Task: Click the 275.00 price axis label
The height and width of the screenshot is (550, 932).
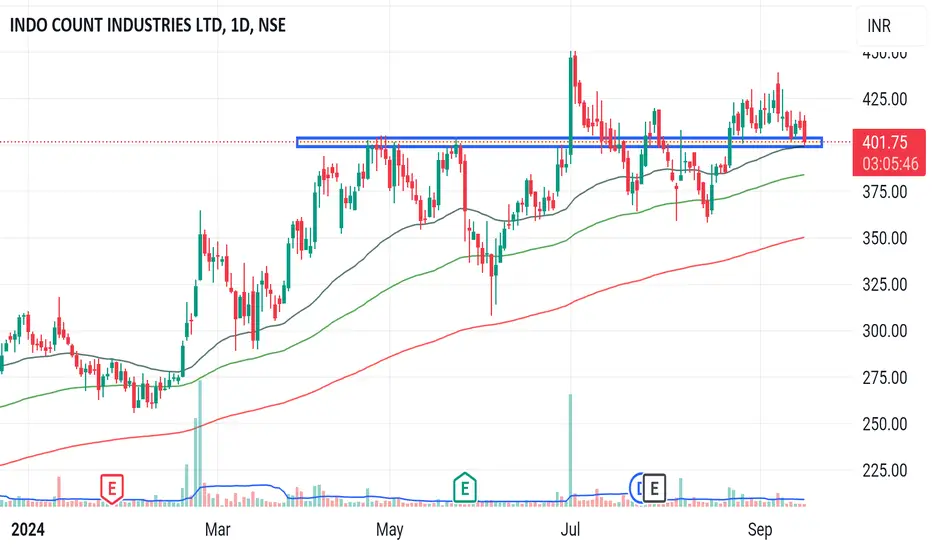Action: (x=884, y=377)
